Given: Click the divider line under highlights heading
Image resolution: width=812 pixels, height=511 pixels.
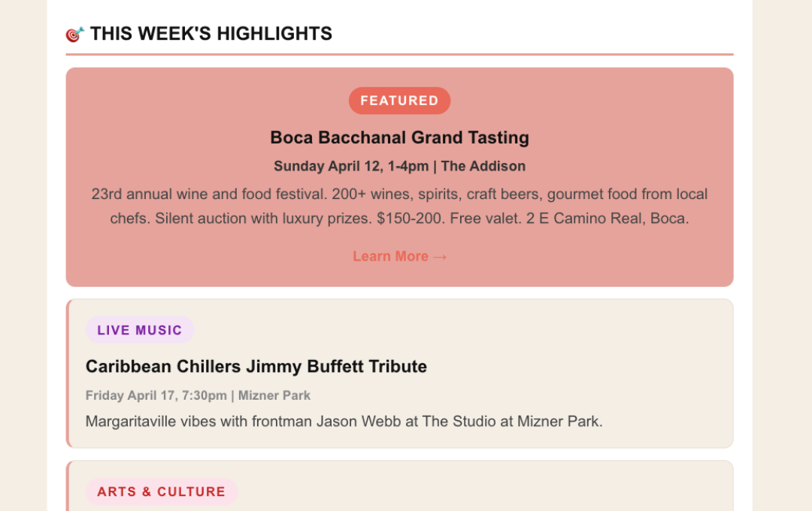Looking at the screenshot, I should click(399, 55).
